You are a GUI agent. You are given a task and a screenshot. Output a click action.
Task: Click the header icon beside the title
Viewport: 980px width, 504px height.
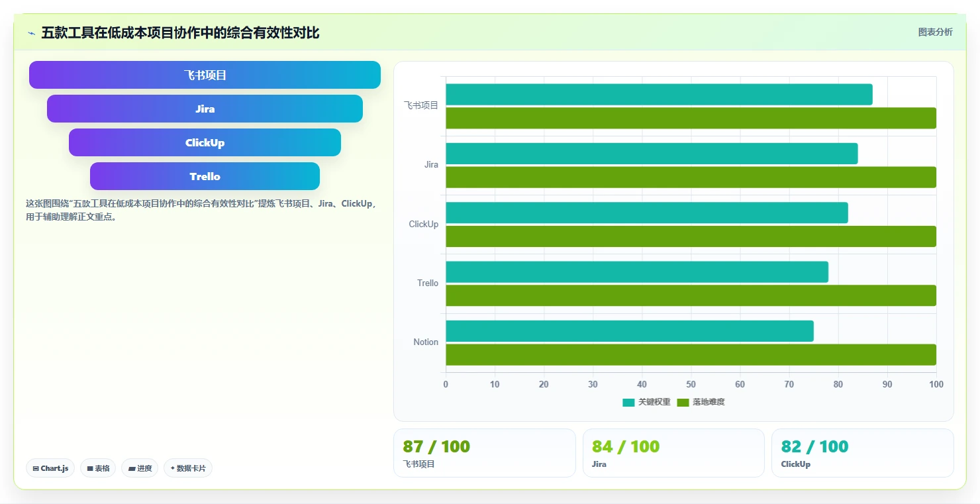(31, 33)
